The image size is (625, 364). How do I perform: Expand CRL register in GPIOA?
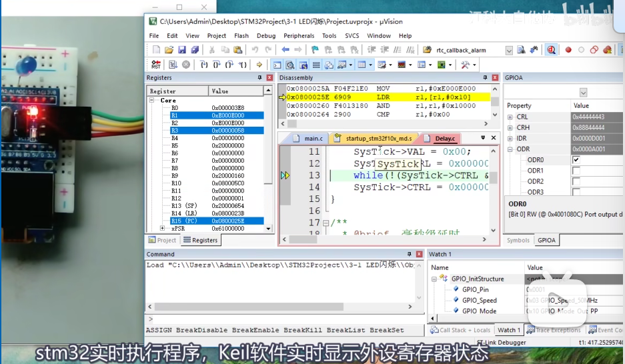click(510, 117)
